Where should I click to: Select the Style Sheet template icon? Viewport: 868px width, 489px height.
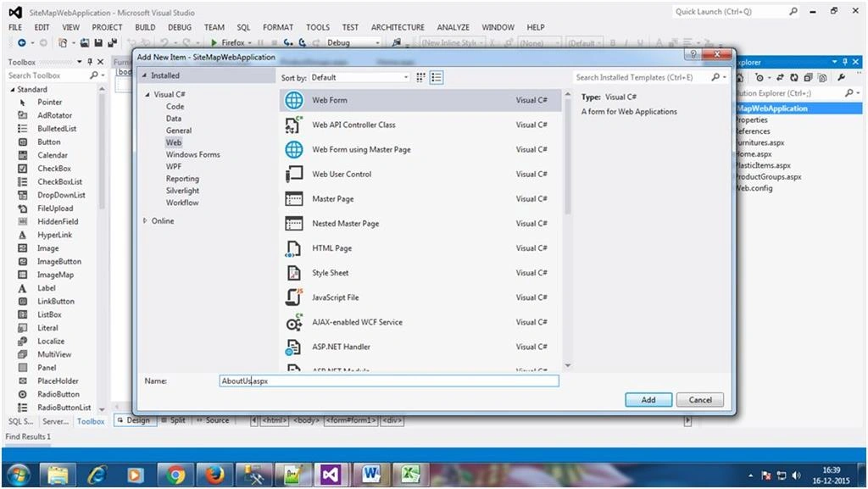click(294, 273)
